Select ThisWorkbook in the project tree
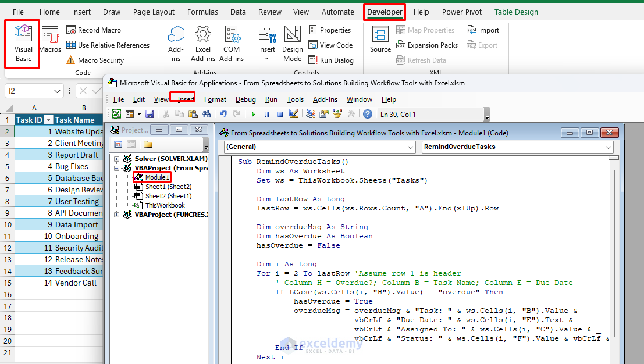The height and width of the screenshot is (364, 644). coord(165,205)
